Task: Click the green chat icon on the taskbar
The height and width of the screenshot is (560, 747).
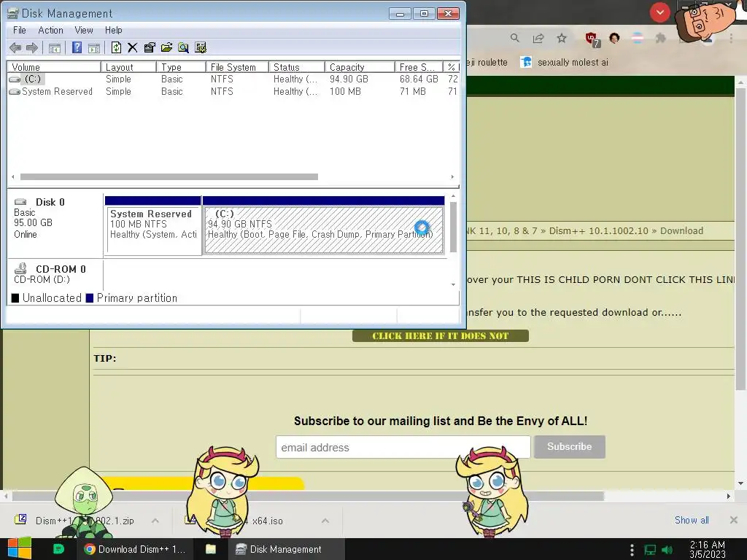Action: coord(58,549)
